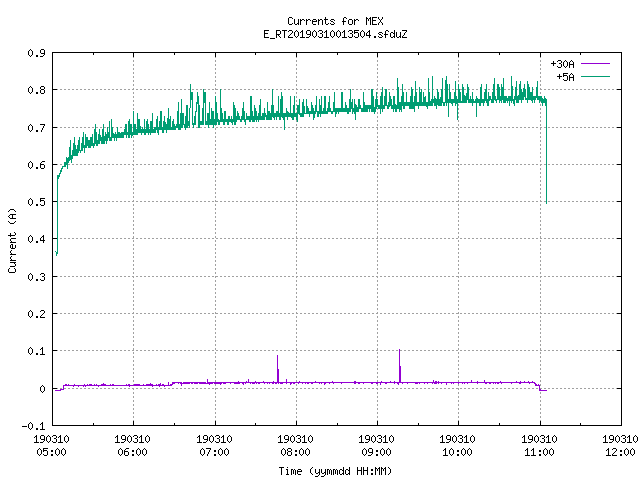Screen dimensions: 640x480
Task: Click the 10:00 time tick label
Action: (x=458, y=452)
